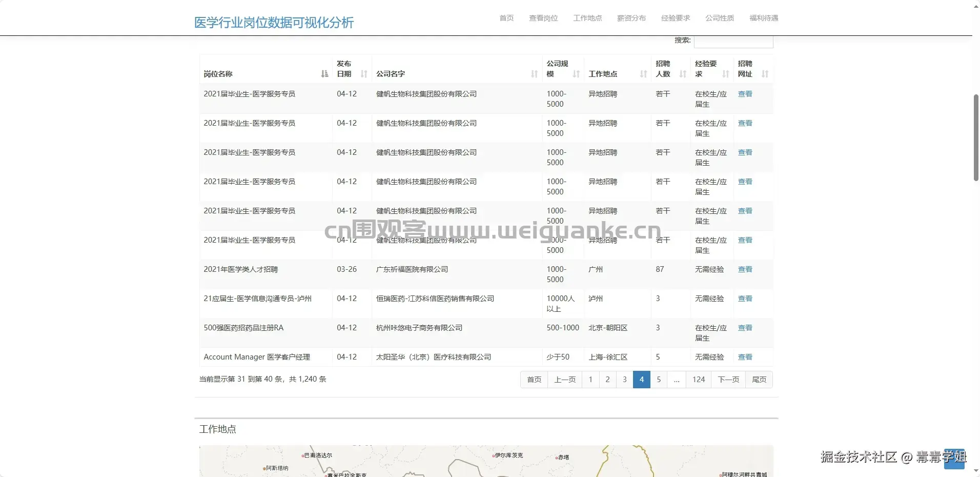Click pagination ellipsis button

677,380
